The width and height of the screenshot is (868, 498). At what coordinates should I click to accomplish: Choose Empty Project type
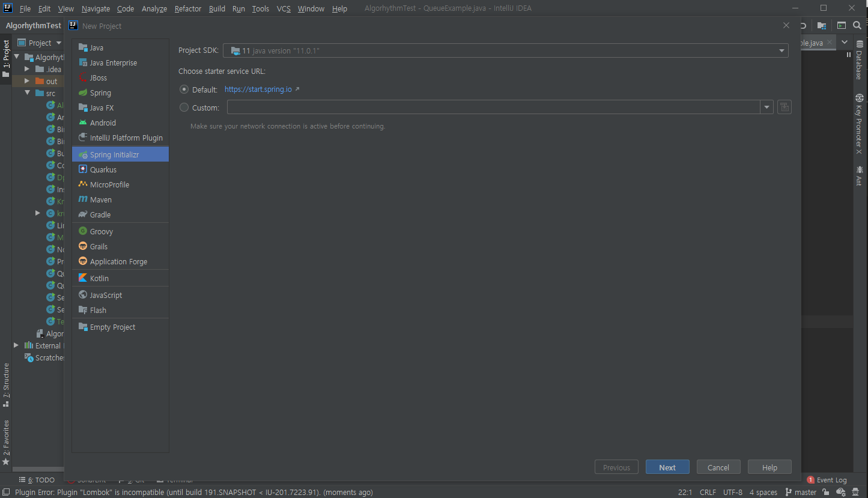(x=120, y=327)
